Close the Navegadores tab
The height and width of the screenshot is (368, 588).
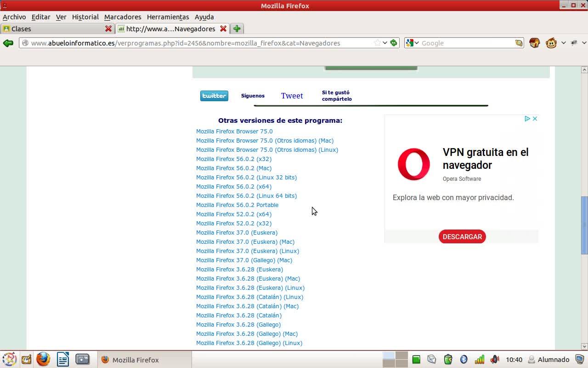coord(223,29)
